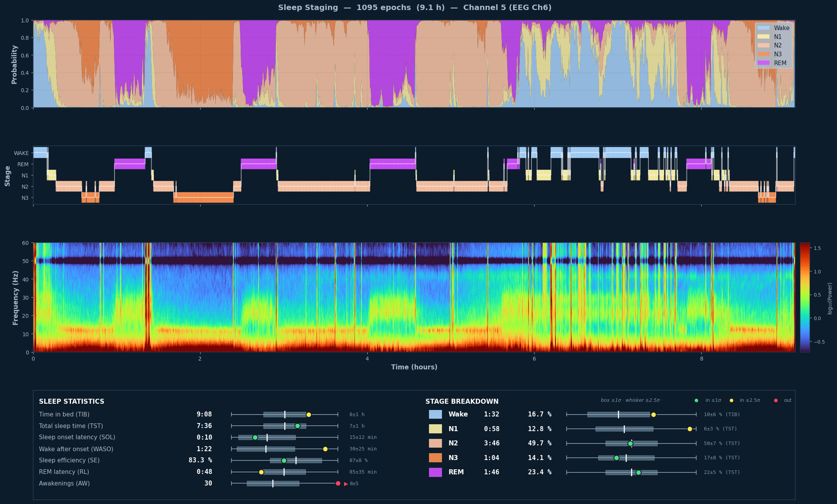Viewport: 837px width, 504px height.
Task: Click the green marker dot in the Sleep onset latency row
Action: coord(255,437)
